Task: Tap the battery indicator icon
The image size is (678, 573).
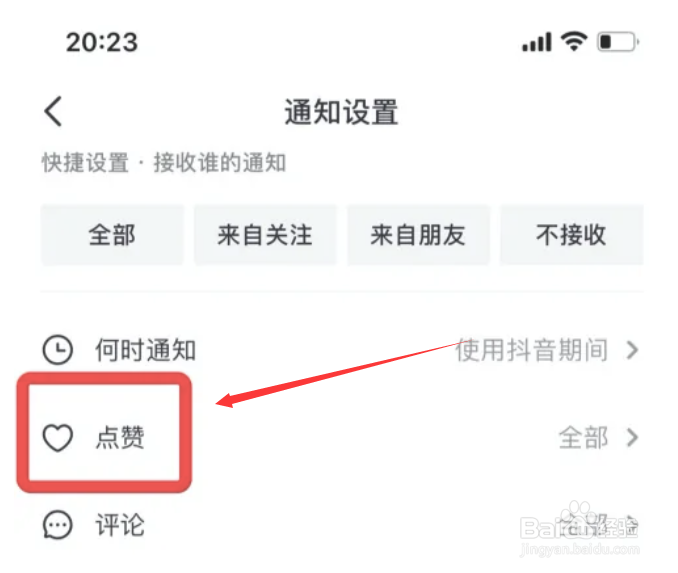Action: pos(618,42)
